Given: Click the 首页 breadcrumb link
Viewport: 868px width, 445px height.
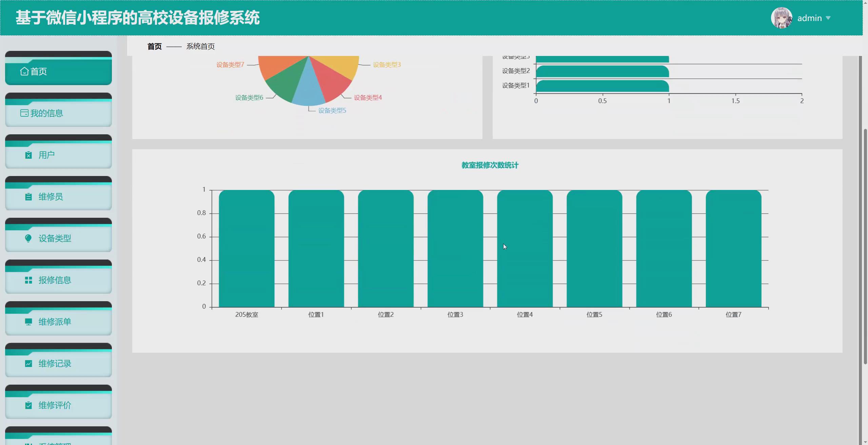Looking at the screenshot, I should click(x=154, y=46).
